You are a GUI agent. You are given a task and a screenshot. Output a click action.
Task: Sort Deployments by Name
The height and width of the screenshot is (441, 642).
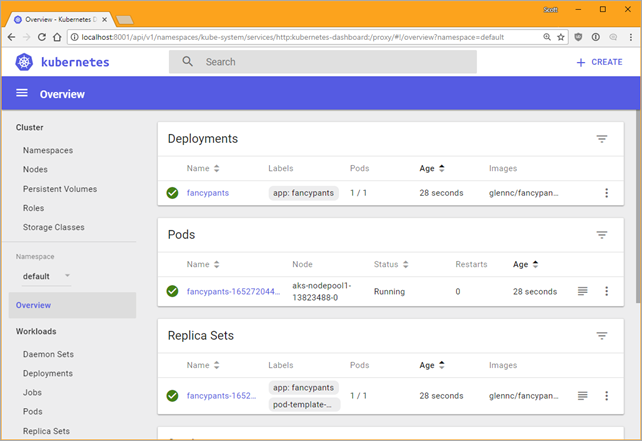click(x=203, y=168)
